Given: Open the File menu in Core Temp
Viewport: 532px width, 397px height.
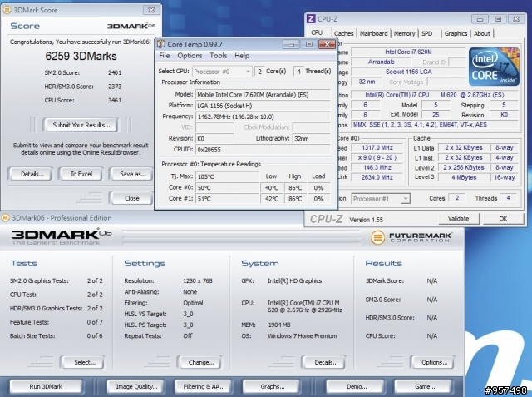Looking at the screenshot, I should [x=165, y=56].
